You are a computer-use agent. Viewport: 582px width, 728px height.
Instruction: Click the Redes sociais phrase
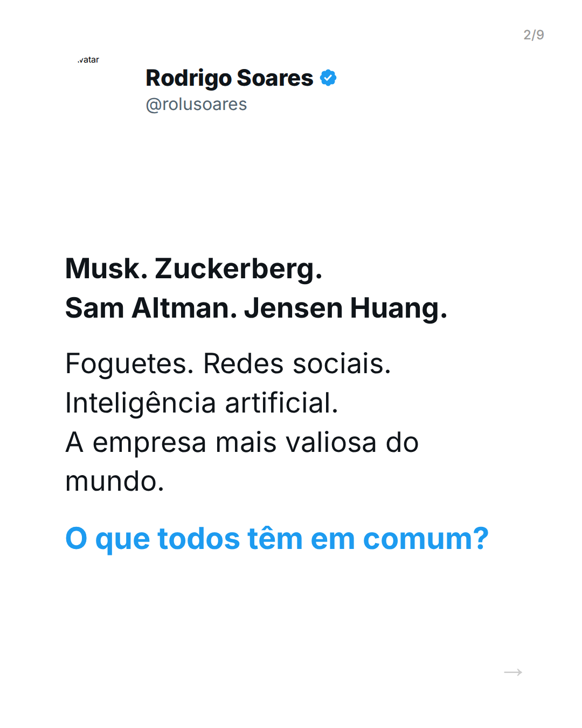(296, 363)
